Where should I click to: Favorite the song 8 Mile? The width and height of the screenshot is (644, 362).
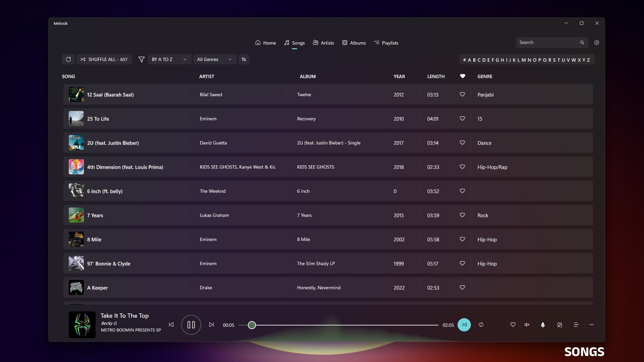tap(462, 239)
